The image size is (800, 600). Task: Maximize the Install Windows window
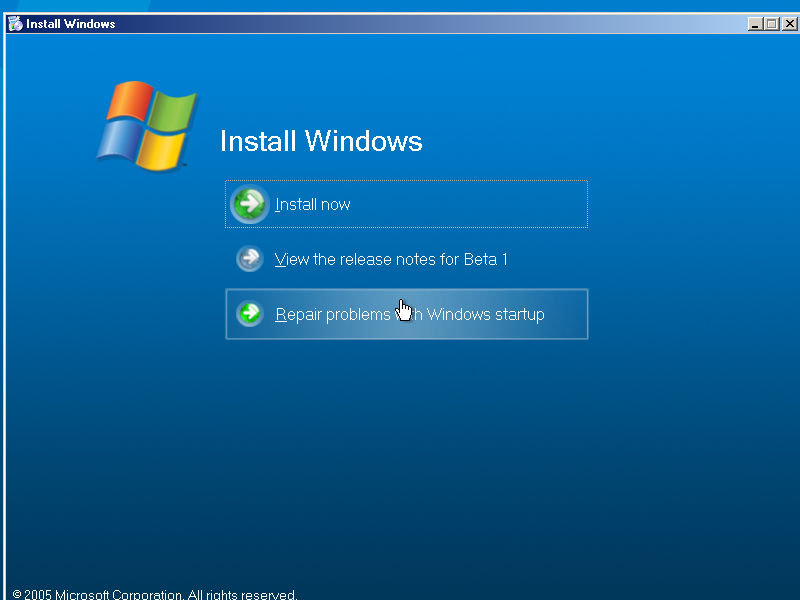point(772,23)
